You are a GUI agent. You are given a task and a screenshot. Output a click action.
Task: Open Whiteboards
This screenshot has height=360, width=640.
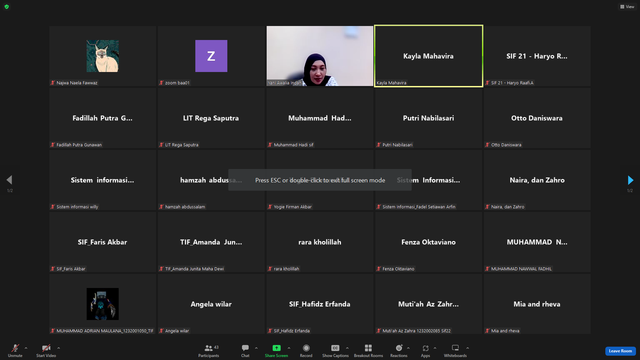pyautogui.click(x=455, y=350)
